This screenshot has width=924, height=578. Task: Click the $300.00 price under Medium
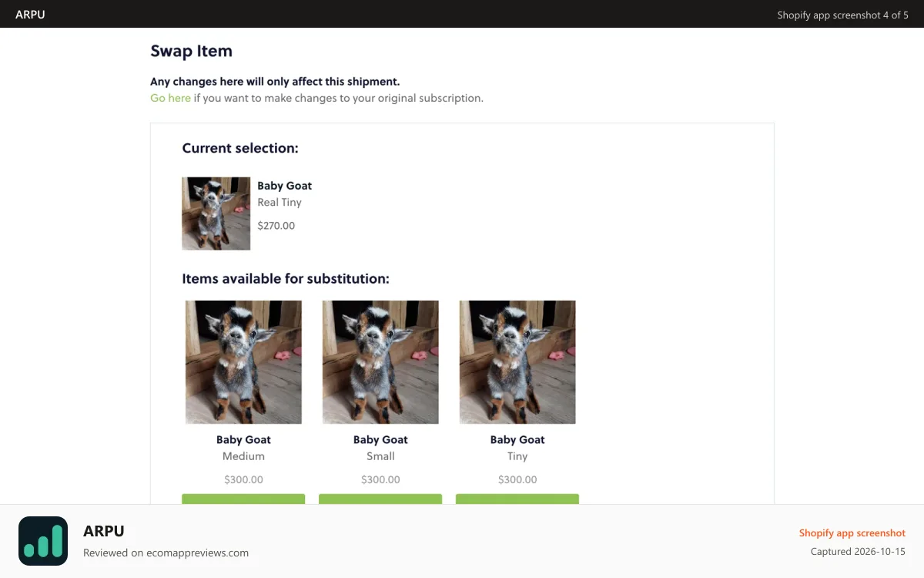click(243, 479)
